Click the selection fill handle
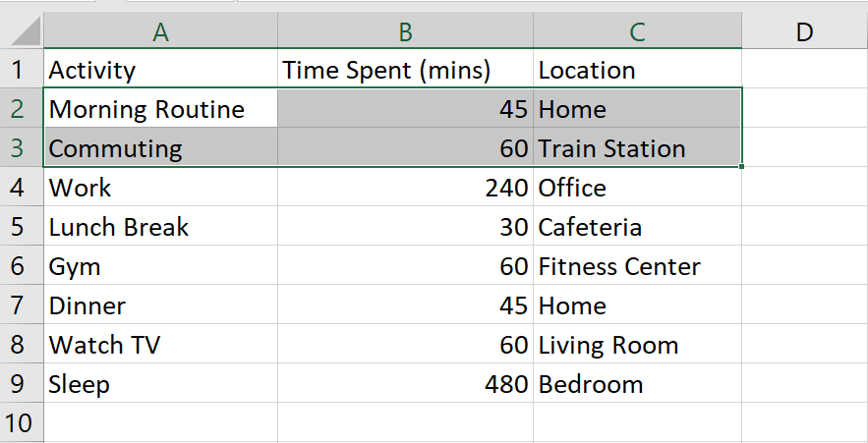The height and width of the screenshot is (443, 868). [x=741, y=166]
